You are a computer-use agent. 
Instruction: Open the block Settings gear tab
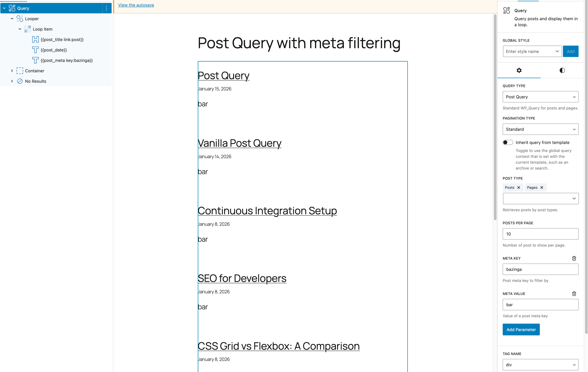click(x=519, y=70)
